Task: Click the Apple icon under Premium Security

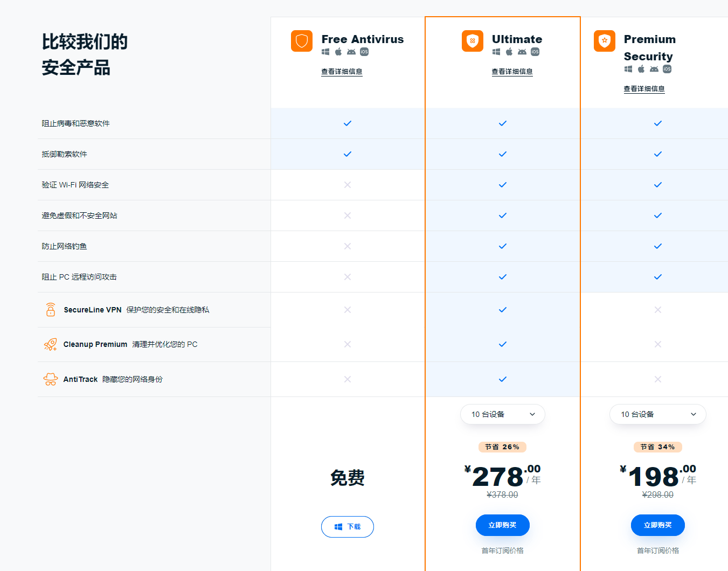Action: 641,69
